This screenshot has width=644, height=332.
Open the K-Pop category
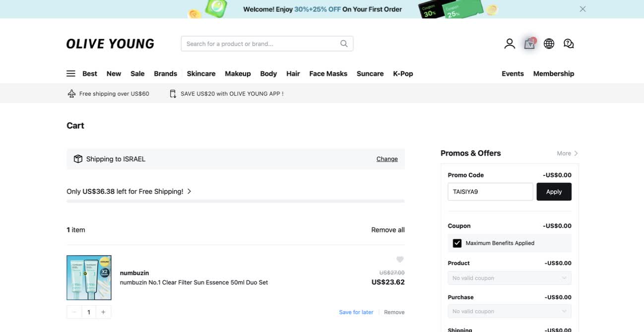point(403,73)
